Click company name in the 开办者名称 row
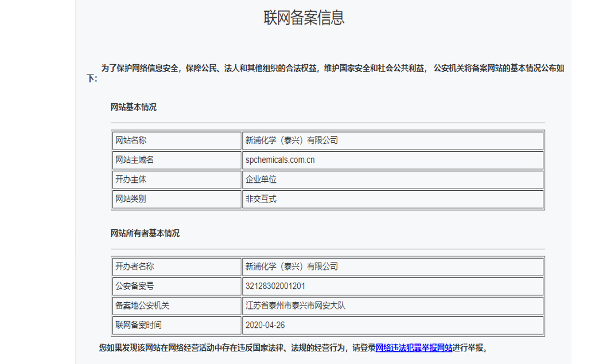Image resolution: width=614 pixels, height=364 pixels. point(292,266)
